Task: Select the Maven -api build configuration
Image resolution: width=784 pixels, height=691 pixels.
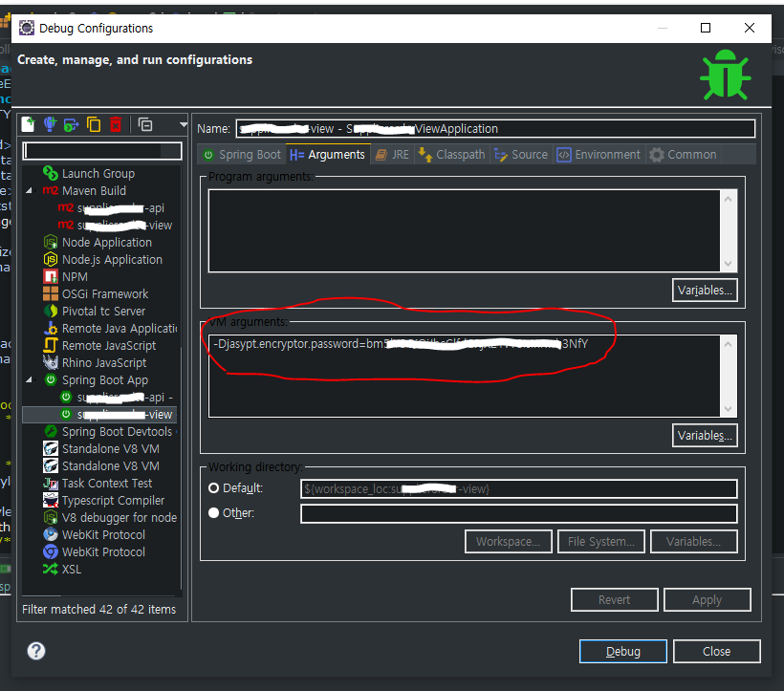Action: 120,207
